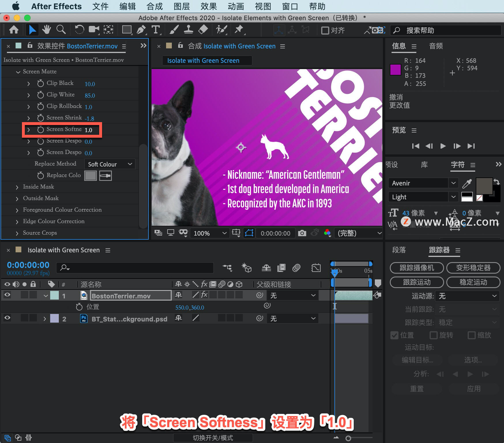
Task: Click the font eyedropper in Character panel
Action: coord(467,183)
